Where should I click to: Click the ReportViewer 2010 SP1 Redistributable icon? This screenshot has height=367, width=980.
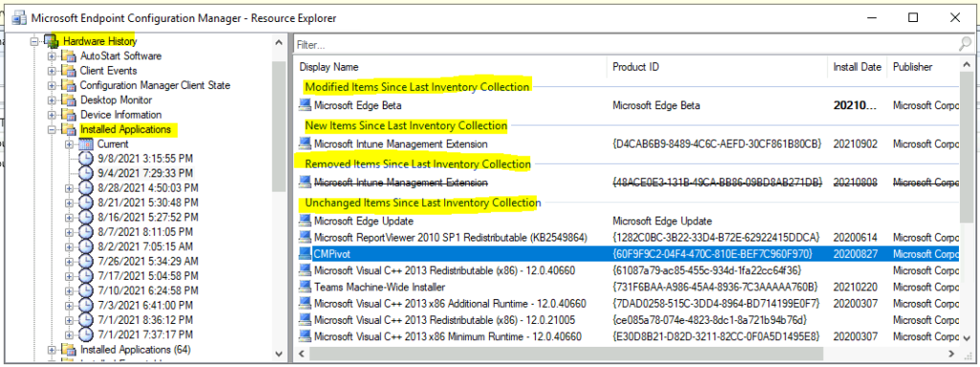pyautogui.click(x=305, y=238)
